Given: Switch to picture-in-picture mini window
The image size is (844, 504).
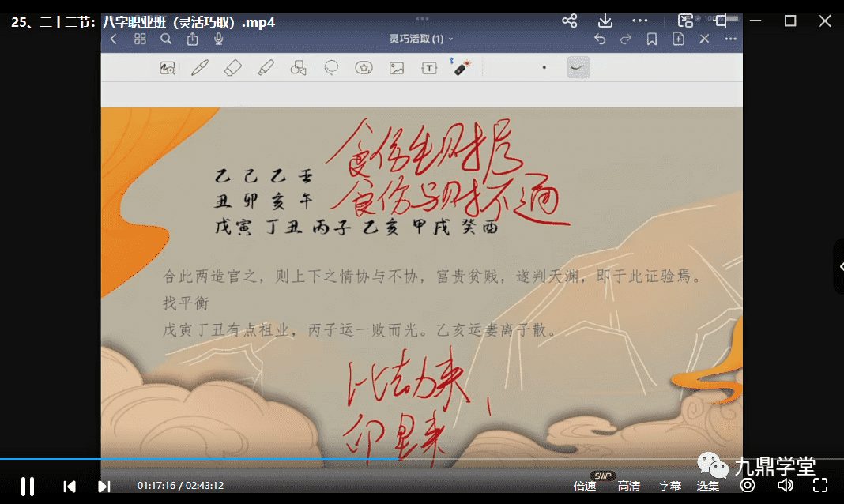Looking at the screenshot, I should [685, 21].
